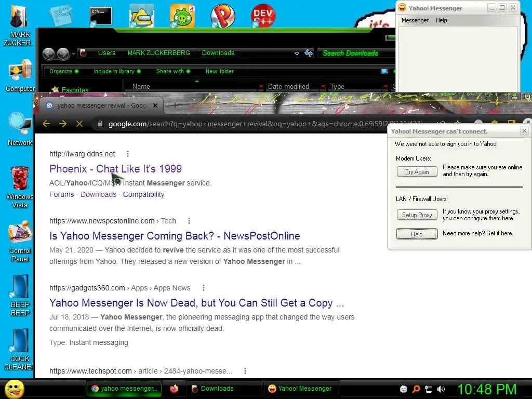
Task: Click the padlock site info icon
Action: [100, 124]
